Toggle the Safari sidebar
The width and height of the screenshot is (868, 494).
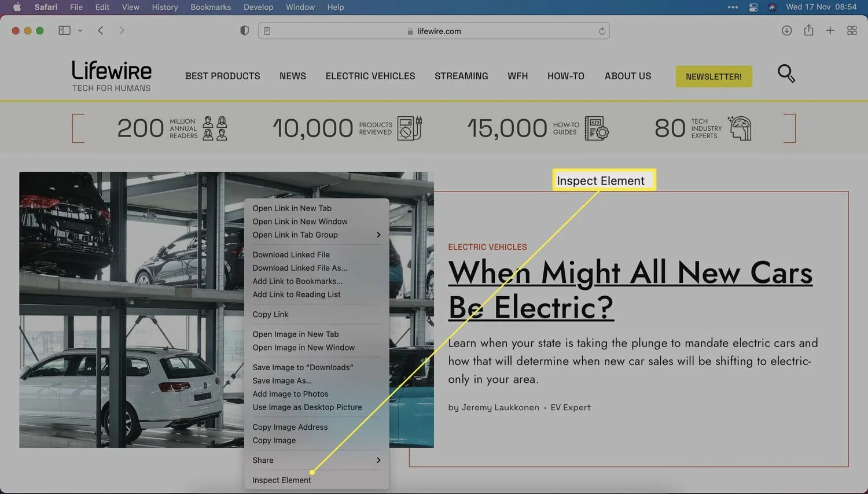(x=64, y=31)
